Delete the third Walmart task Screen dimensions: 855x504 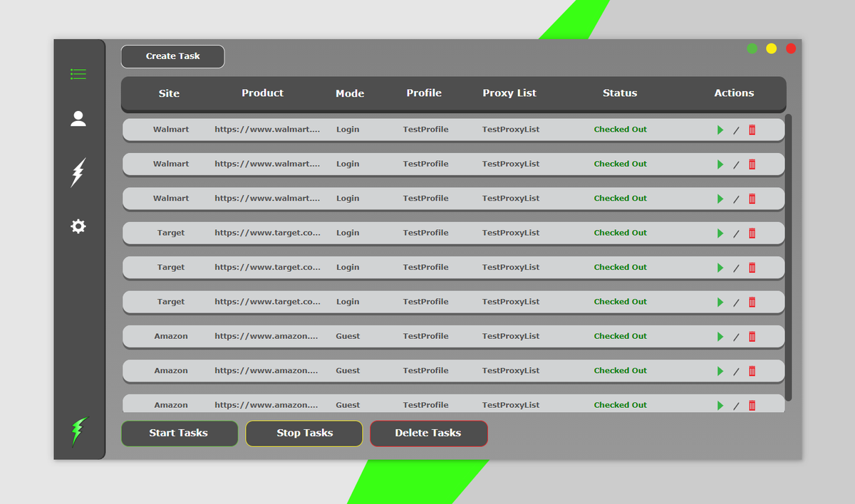pyautogui.click(x=752, y=199)
